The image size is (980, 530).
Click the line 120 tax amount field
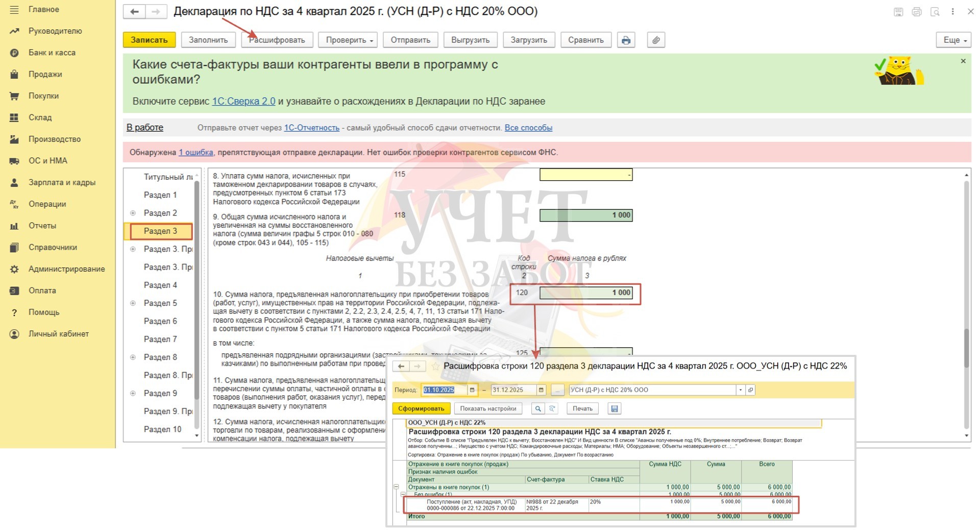[585, 293]
